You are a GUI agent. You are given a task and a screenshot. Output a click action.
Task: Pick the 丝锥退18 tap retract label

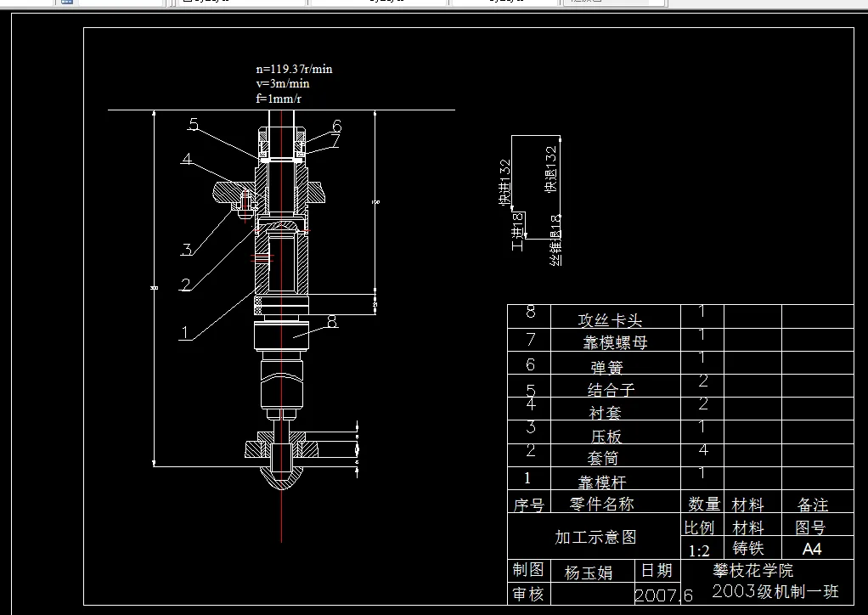pos(556,240)
